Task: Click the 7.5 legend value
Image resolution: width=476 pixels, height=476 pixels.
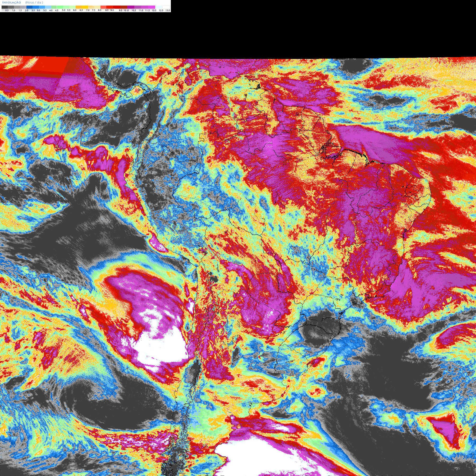Action: 94,10
